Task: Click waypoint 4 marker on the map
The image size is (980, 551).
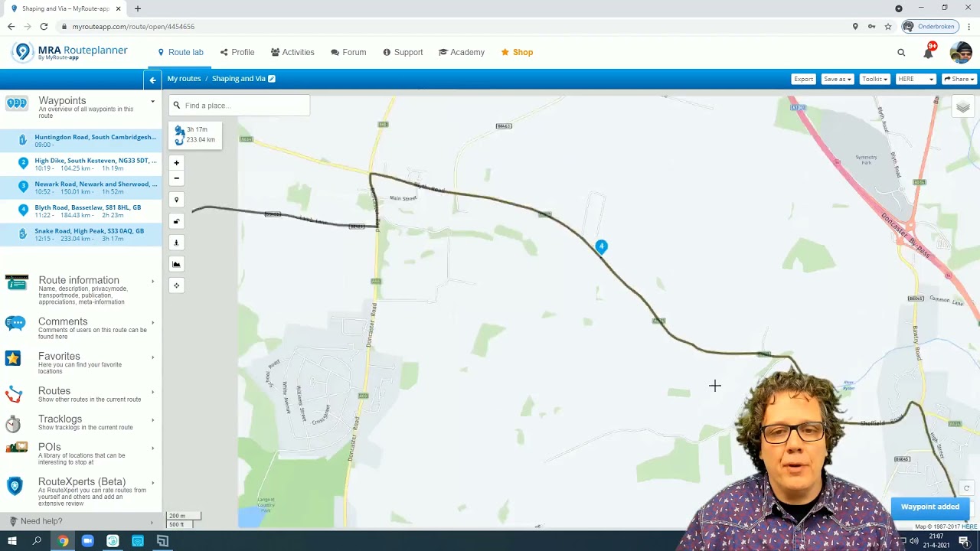Action: click(602, 246)
